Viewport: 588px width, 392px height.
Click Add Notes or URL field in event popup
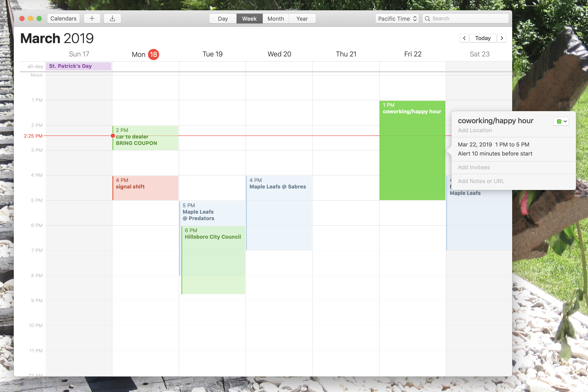pyautogui.click(x=481, y=181)
